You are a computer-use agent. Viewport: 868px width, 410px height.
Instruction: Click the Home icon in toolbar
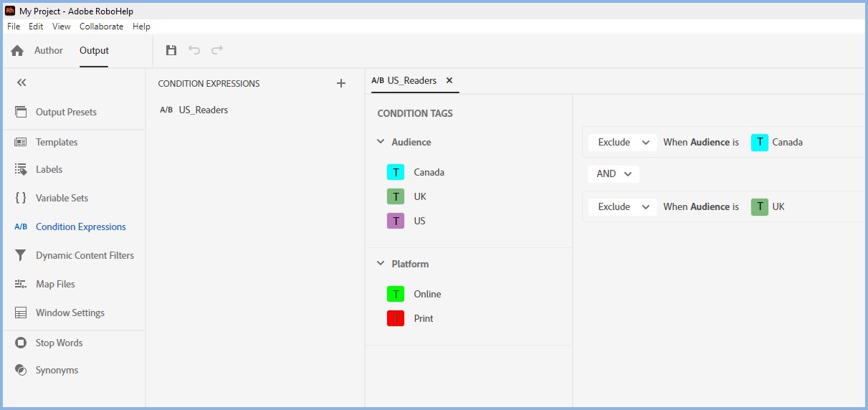click(x=17, y=51)
